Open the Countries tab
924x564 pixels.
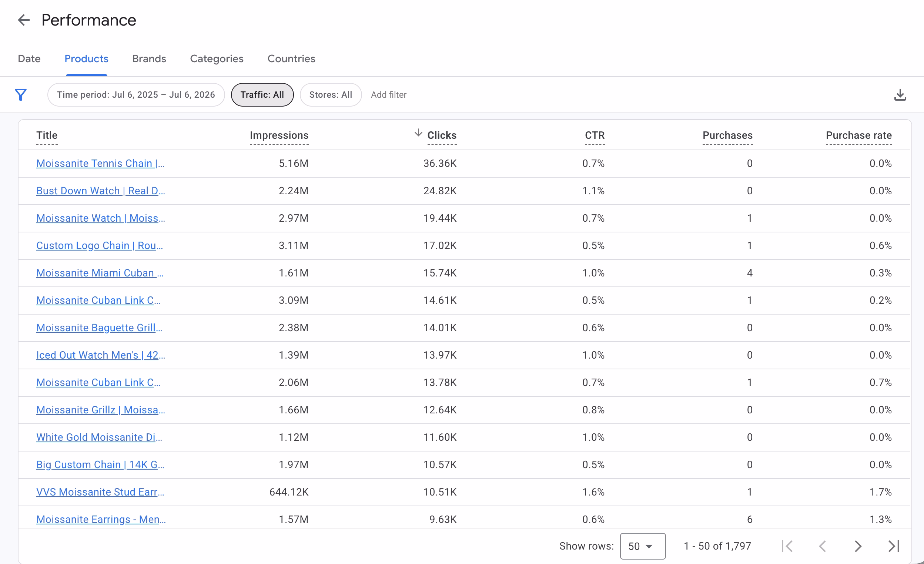point(291,59)
